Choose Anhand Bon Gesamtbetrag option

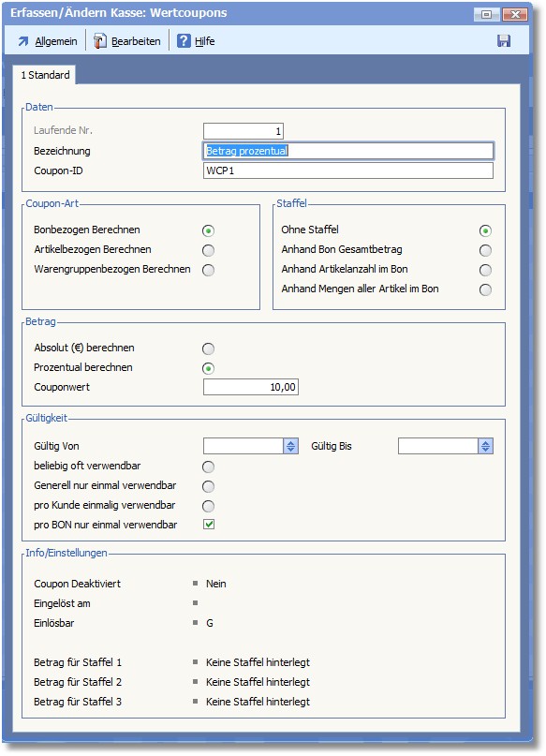[x=485, y=251]
